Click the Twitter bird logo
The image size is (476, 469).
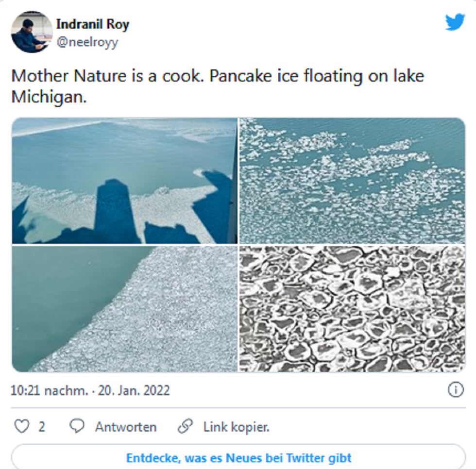(x=455, y=22)
